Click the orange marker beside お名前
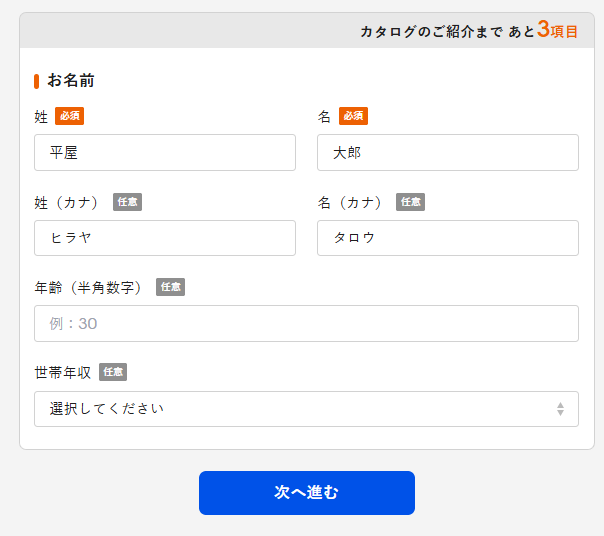 [37, 81]
